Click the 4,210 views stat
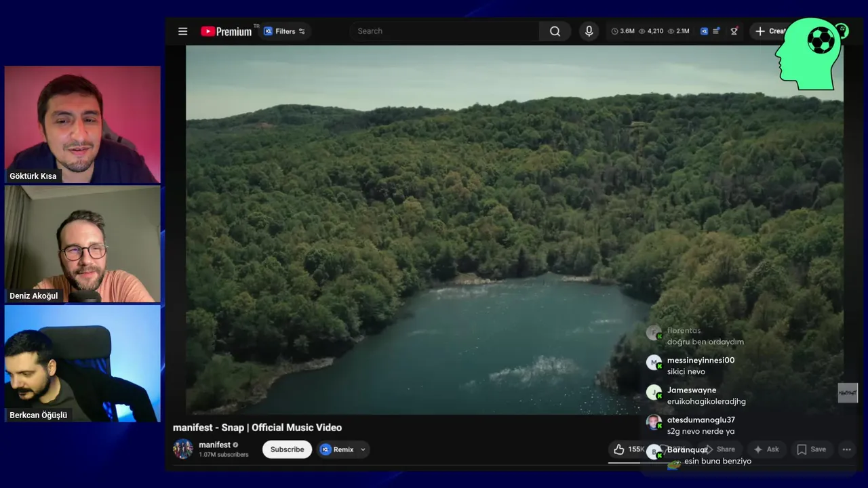 pyautogui.click(x=651, y=31)
